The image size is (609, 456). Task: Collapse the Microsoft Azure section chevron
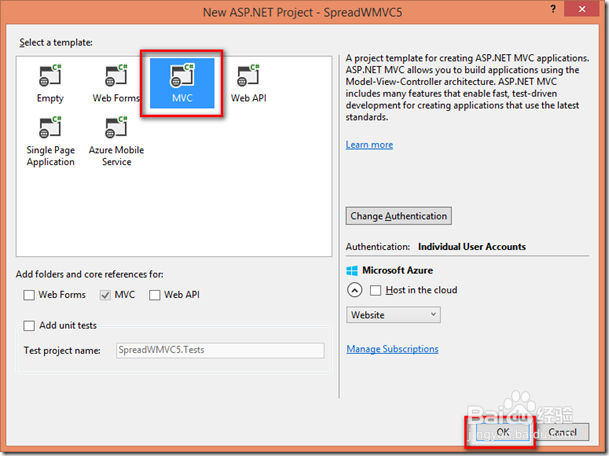[355, 290]
